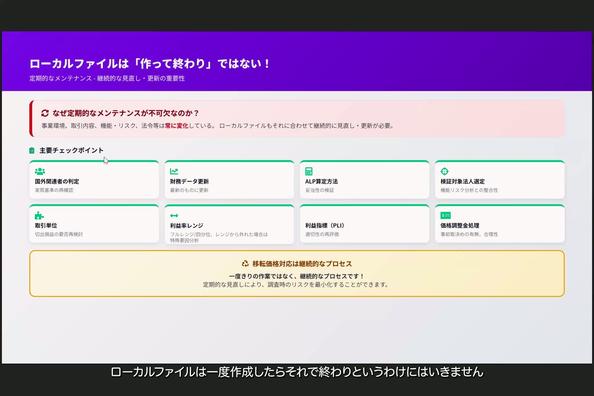
Task: Click the slide title ローカルファイルは「作って終わり」ではない！
Action: tap(150, 63)
